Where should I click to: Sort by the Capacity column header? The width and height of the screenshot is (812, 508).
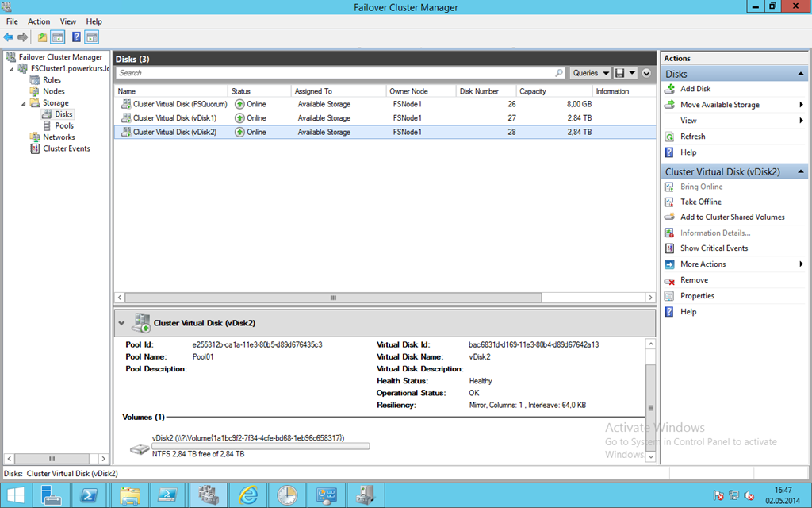click(554, 91)
